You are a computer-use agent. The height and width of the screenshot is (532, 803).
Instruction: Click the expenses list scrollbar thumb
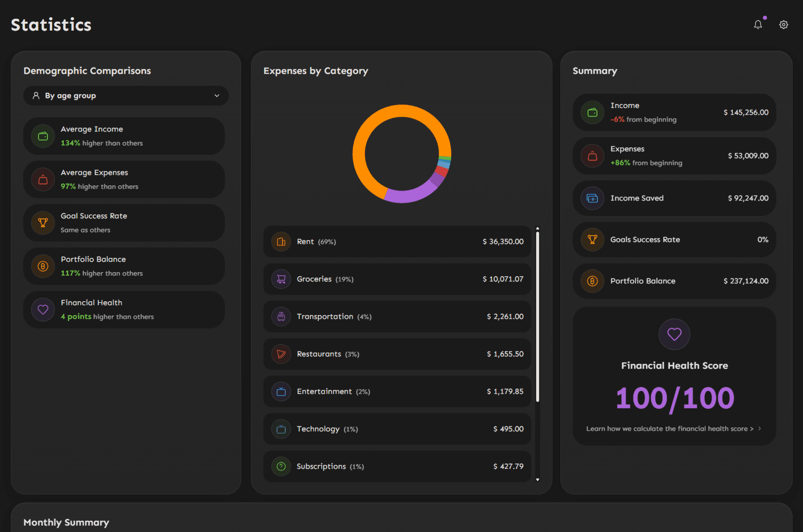click(538, 317)
